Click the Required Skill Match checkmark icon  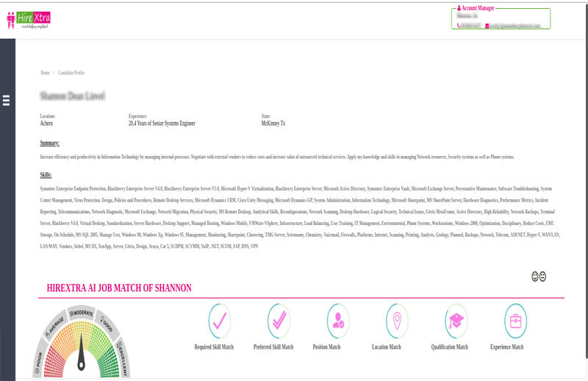point(219,321)
